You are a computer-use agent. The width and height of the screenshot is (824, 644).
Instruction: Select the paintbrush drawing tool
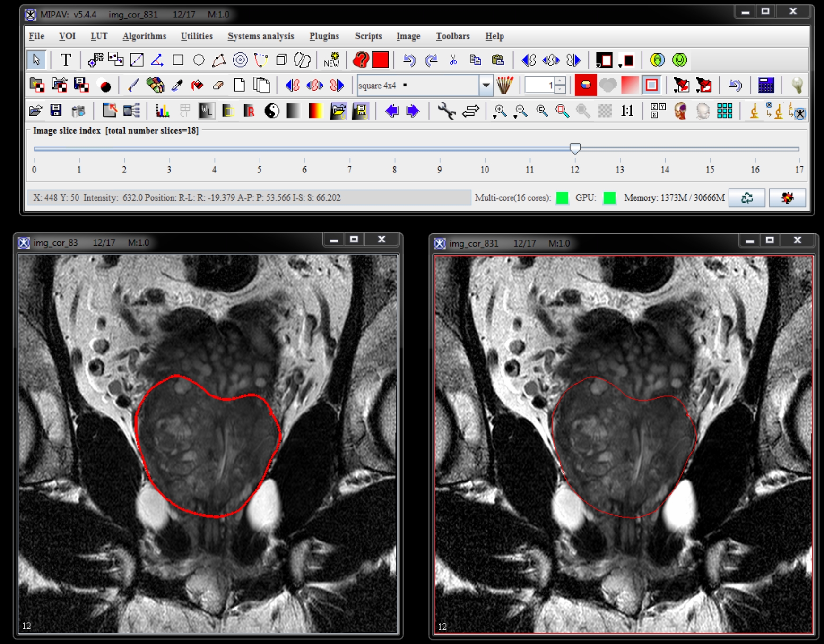click(133, 86)
